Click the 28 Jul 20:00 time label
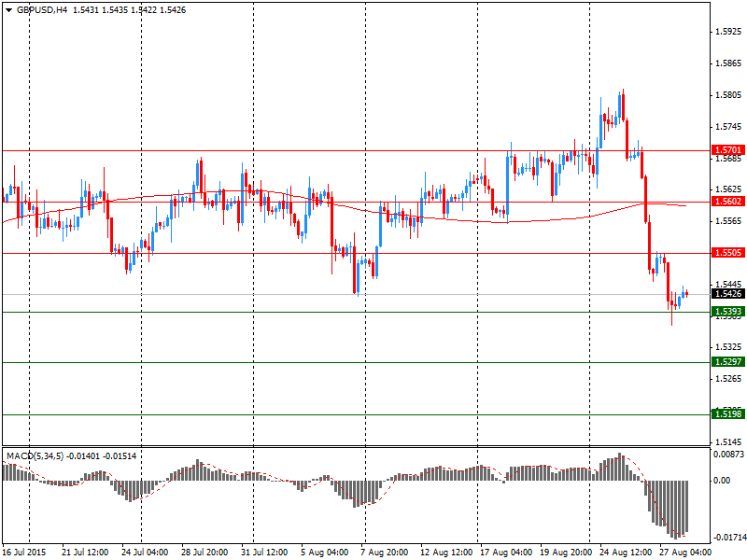Screen dimensions: 747x560 pyautogui.click(x=204, y=553)
